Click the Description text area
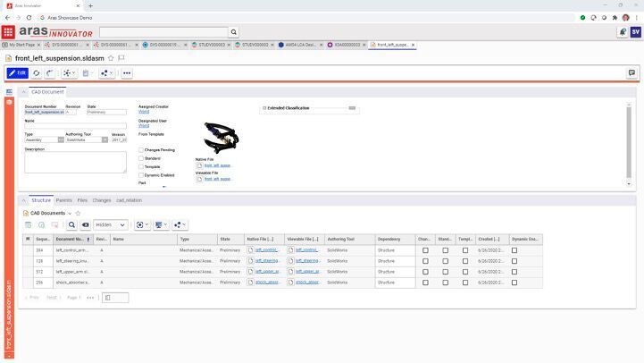This screenshot has height=363, width=644. pyautogui.click(x=75, y=162)
